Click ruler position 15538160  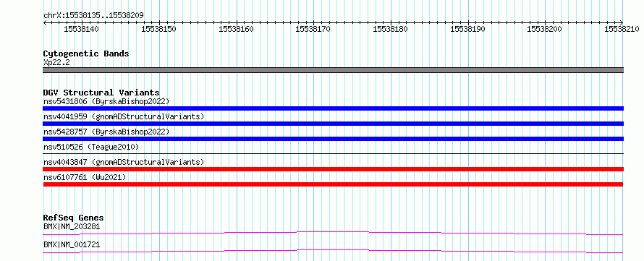click(236, 29)
